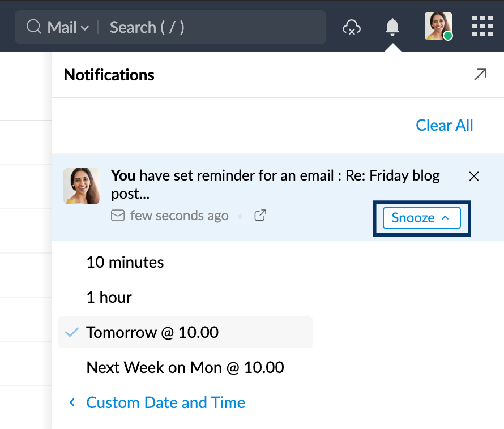Toggle the bell notifications icon

[392, 27]
